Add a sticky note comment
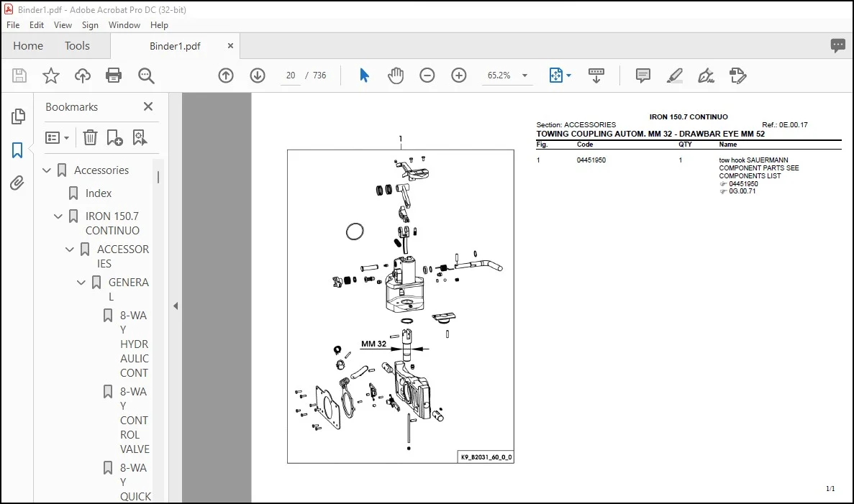 pyautogui.click(x=642, y=75)
